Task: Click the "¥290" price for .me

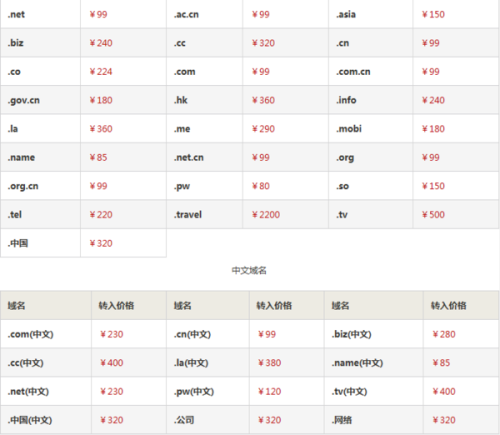Action: (x=263, y=129)
